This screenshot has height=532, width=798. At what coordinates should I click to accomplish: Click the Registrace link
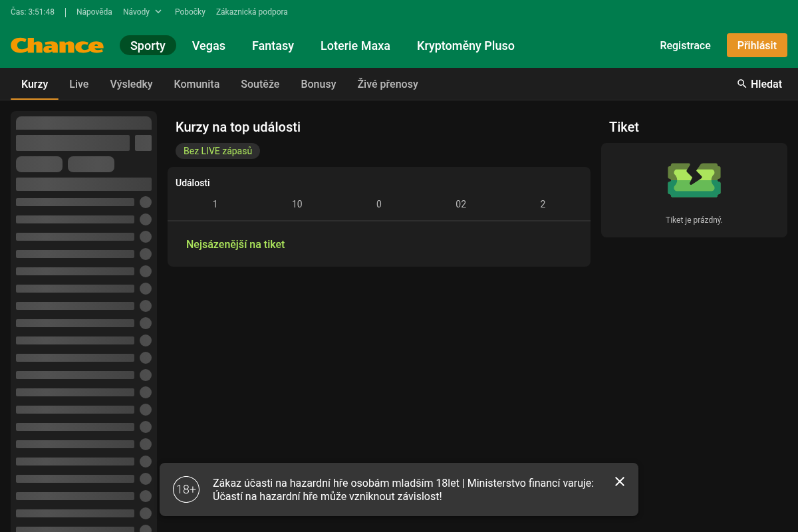685,45
